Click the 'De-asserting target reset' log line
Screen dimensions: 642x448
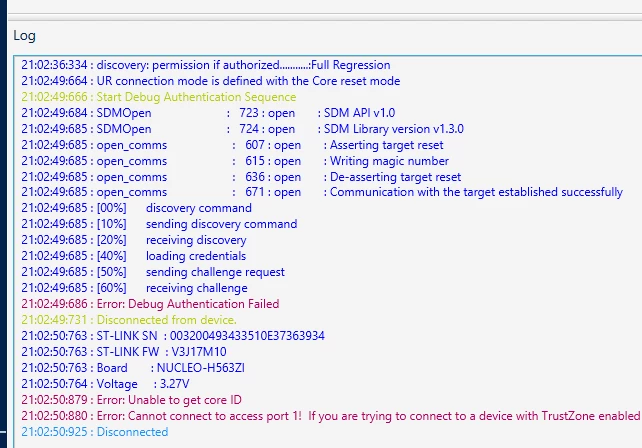(x=241, y=176)
